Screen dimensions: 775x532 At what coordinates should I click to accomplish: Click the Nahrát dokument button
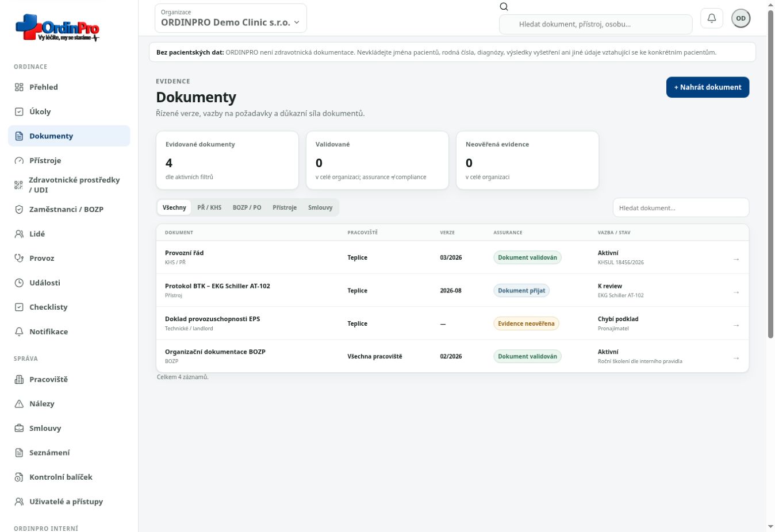click(708, 87)
